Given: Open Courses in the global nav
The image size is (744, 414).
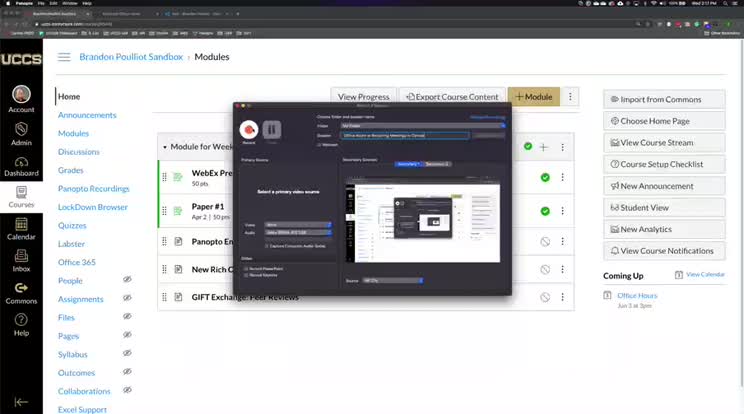Looking at the screenshot, I should click(21, 197).
